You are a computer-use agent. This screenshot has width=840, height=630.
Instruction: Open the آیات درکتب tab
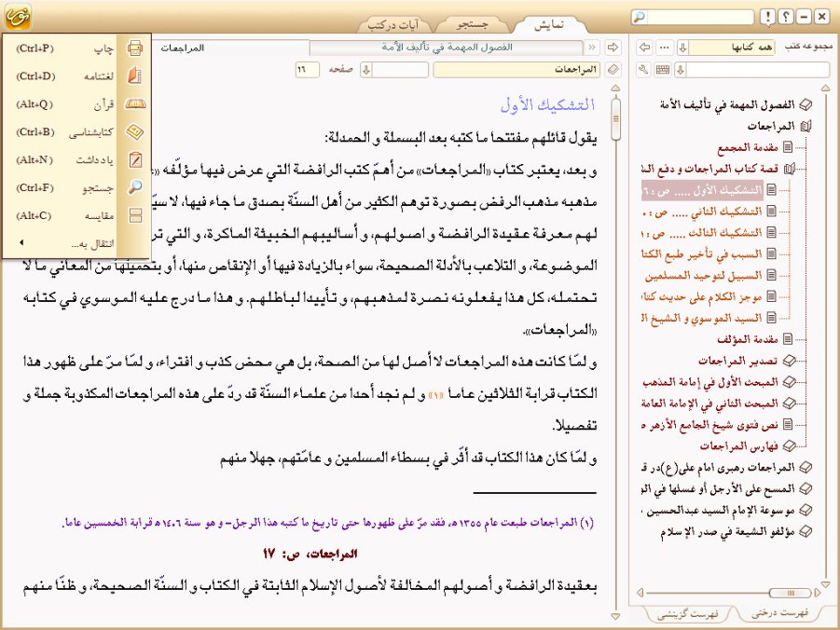click(393, 24)
